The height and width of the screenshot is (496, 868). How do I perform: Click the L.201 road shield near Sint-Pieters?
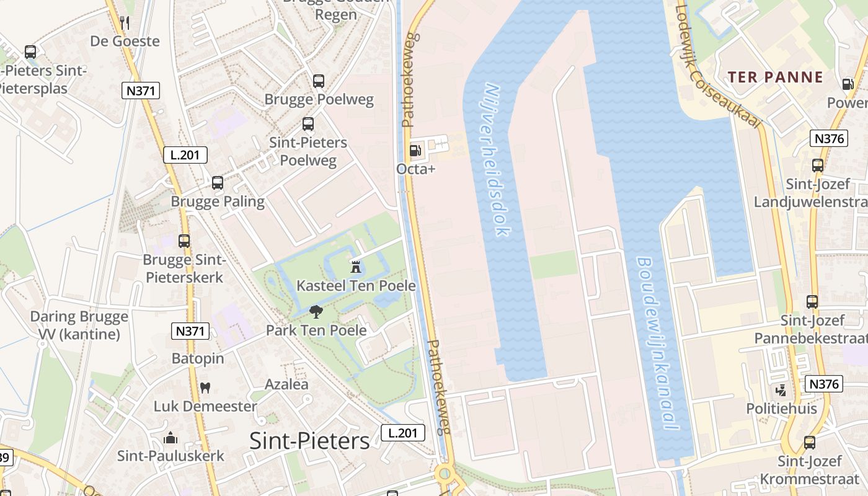[x=403, y=433]
